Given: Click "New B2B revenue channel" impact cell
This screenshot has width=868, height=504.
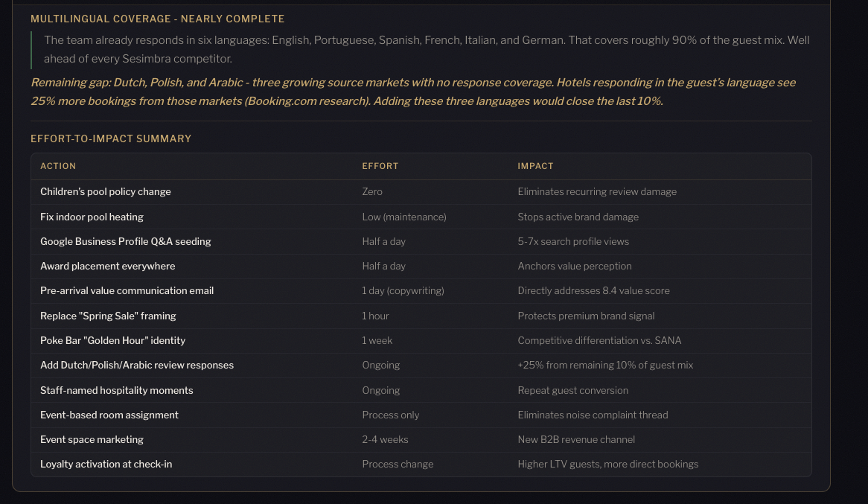Looking at the screenshot, I should (576, 439).
